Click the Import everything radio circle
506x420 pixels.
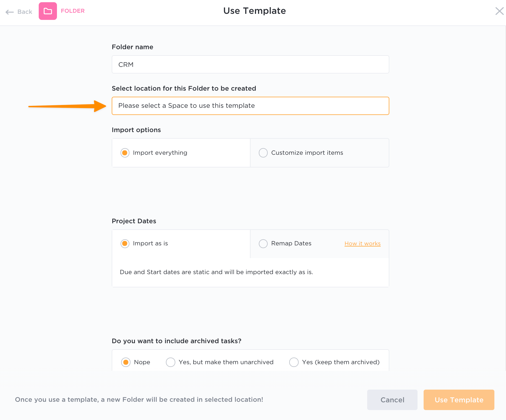pyautogui.click(x=125, y=153)
